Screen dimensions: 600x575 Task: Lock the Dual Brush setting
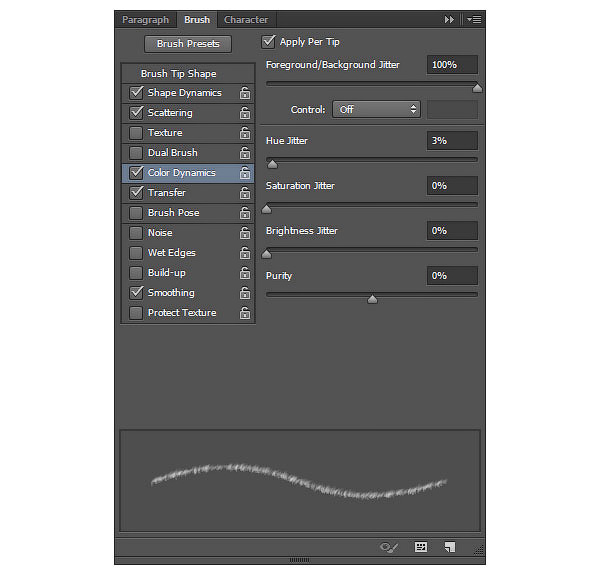[x=245, y=153]
